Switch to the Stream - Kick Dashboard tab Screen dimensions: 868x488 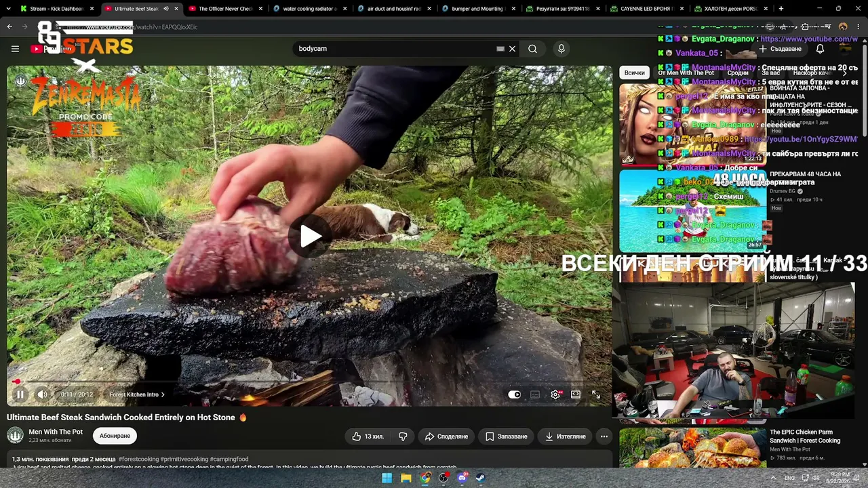tap(57, 9)
